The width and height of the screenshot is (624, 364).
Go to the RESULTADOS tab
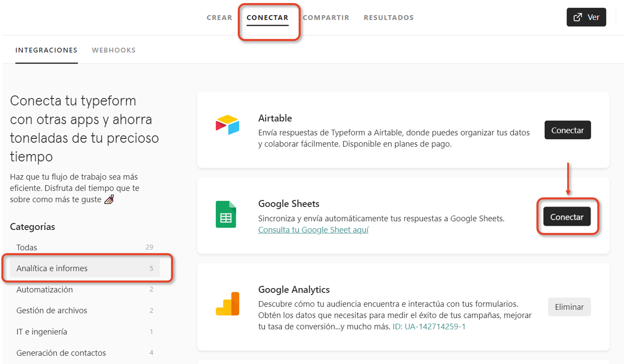pos(389,17)
